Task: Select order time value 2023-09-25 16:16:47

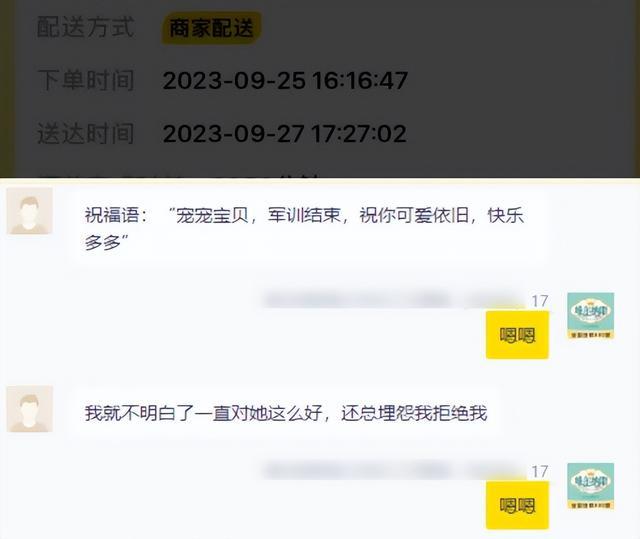Action: 285,80
